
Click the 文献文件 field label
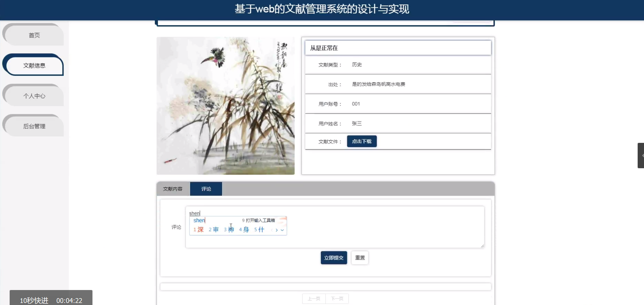pos(330,142)
